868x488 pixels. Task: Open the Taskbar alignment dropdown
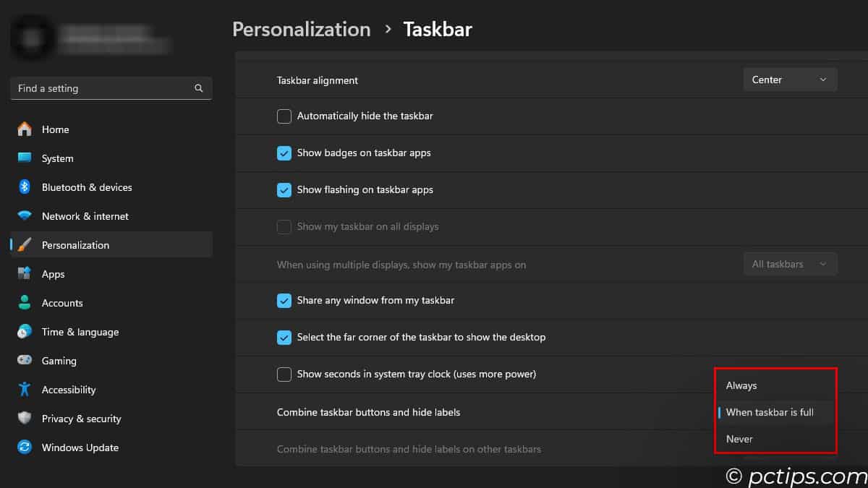point(790,80)
